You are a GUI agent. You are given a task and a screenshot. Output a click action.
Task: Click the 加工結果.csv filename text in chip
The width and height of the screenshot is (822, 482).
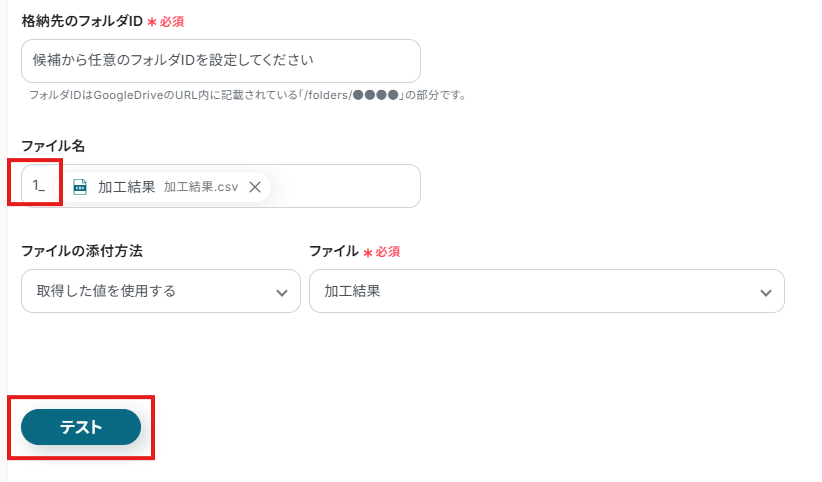click(x=201, y=187)
